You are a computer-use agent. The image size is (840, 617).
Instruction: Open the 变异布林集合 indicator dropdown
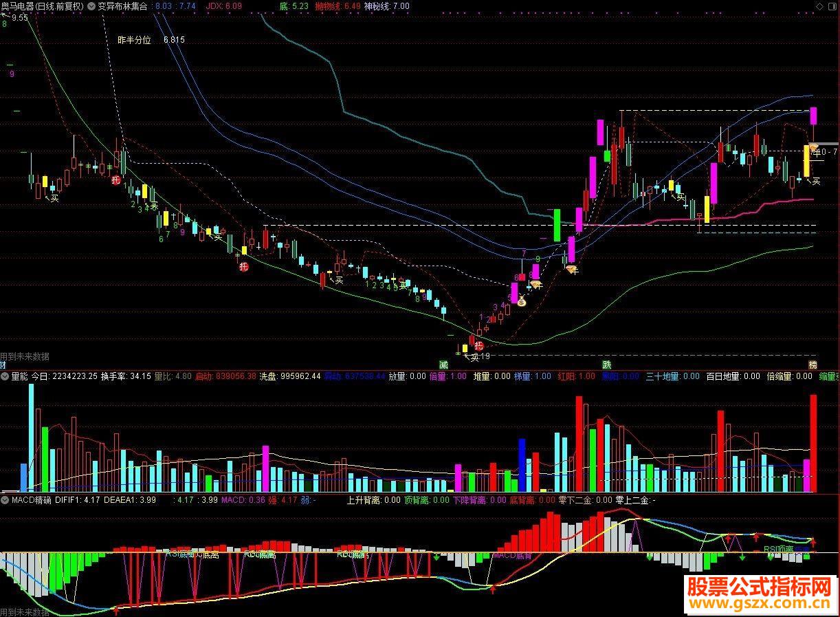pos(92,6)
